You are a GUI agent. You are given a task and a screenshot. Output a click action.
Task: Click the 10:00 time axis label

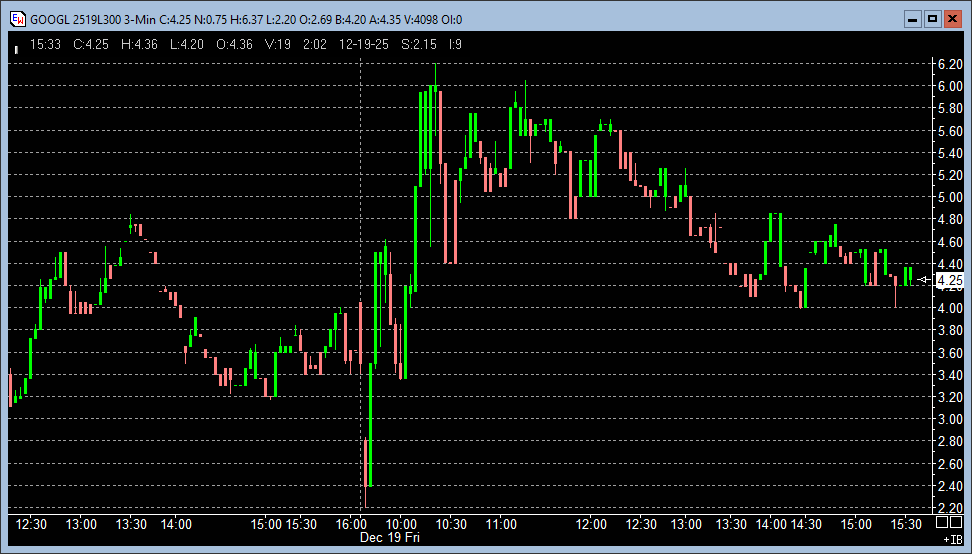[x=401, y=524]
